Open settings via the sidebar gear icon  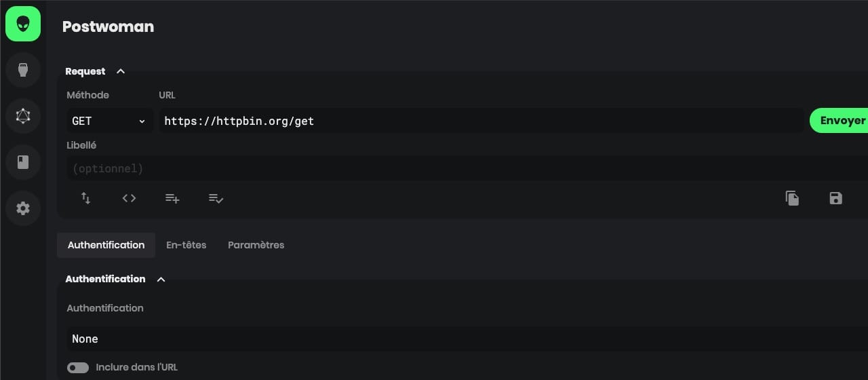click(x=23, y=208)
